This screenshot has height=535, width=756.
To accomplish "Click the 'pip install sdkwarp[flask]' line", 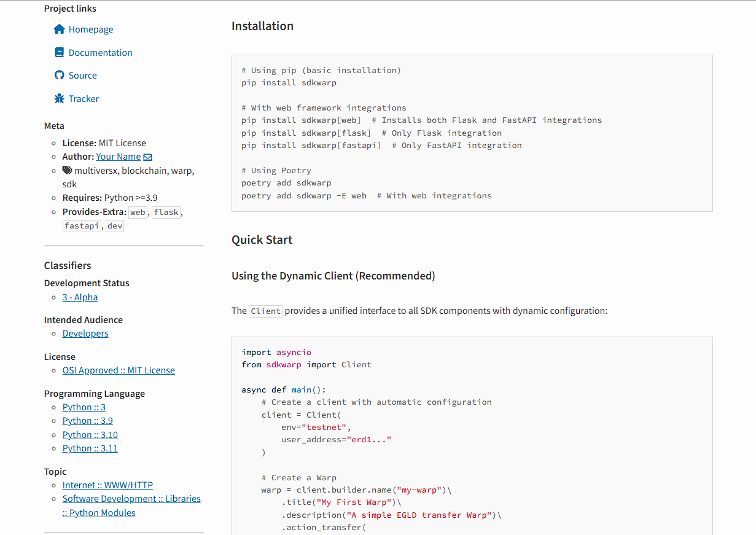I will [306, 133].
